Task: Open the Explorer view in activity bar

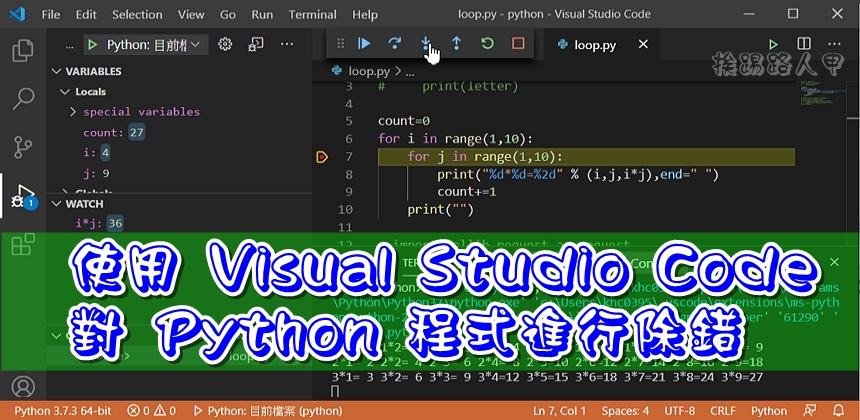Action: click(x=22, y=51)
